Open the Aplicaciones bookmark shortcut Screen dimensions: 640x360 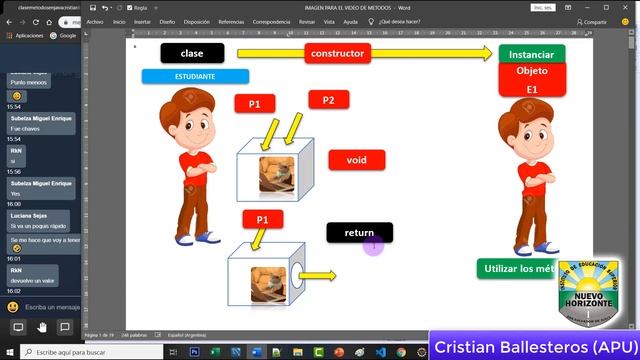(25, 36)
